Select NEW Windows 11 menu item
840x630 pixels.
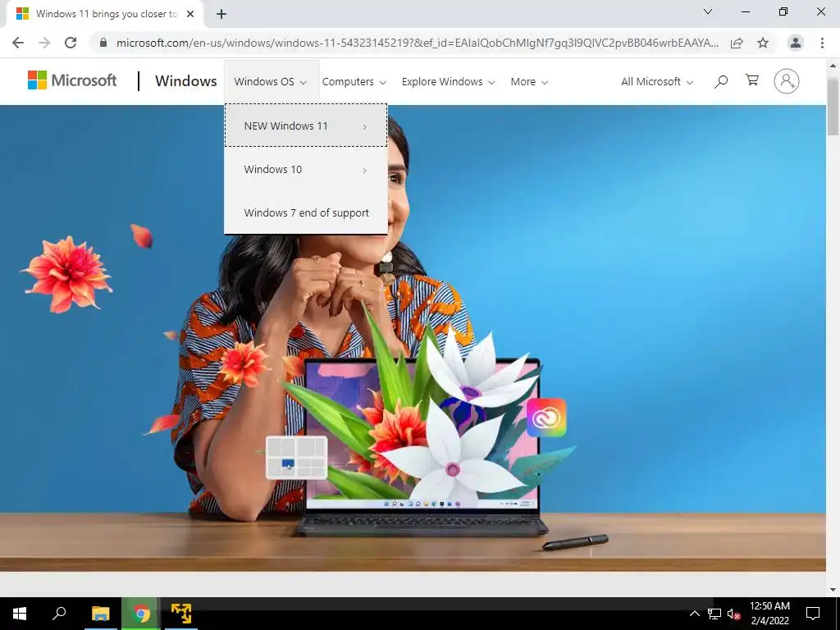point(306,126)
